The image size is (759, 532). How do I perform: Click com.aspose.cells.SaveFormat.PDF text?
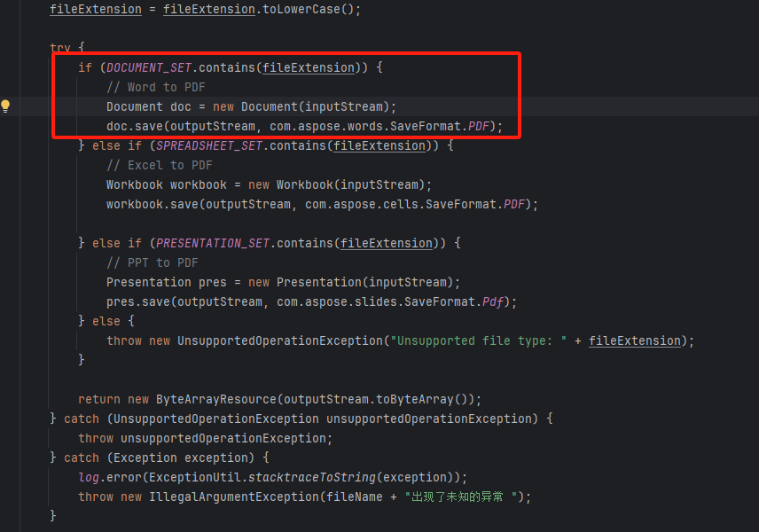pos(415,204)
